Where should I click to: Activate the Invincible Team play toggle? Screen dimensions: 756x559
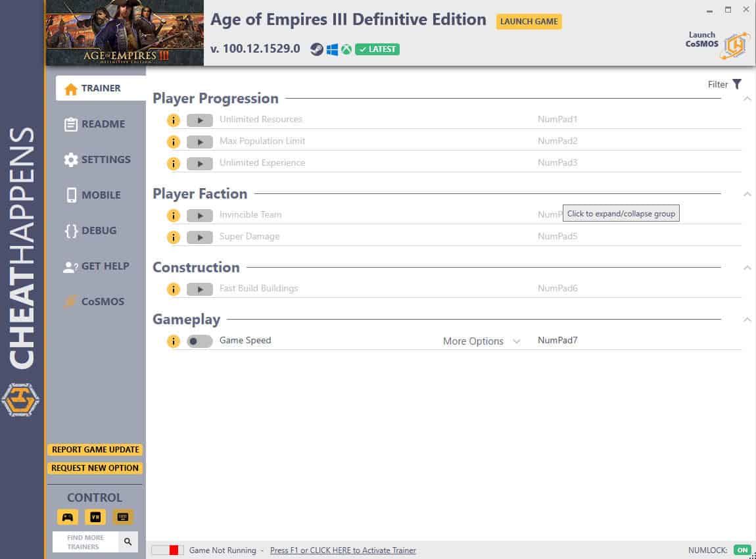tap(200, 215)
